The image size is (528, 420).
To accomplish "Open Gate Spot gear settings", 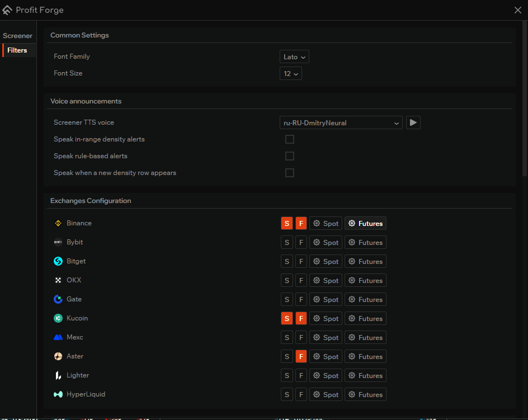I will [x=326, y=299].
